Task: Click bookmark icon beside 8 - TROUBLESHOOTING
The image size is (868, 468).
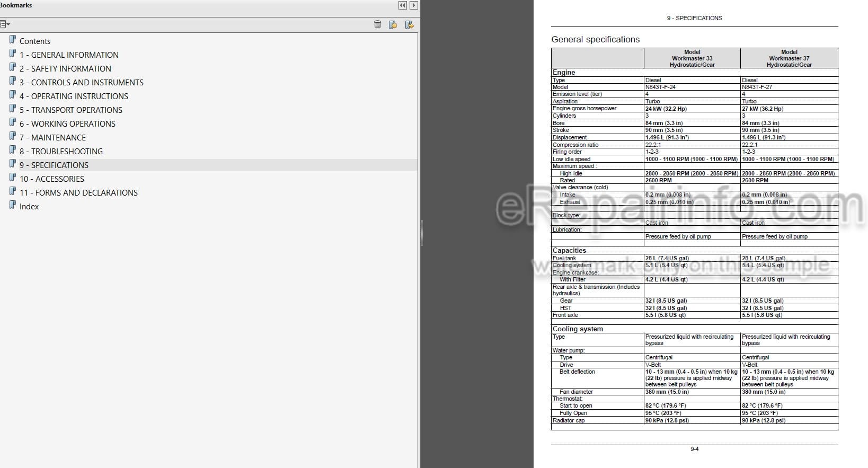Action: point(13,150)
